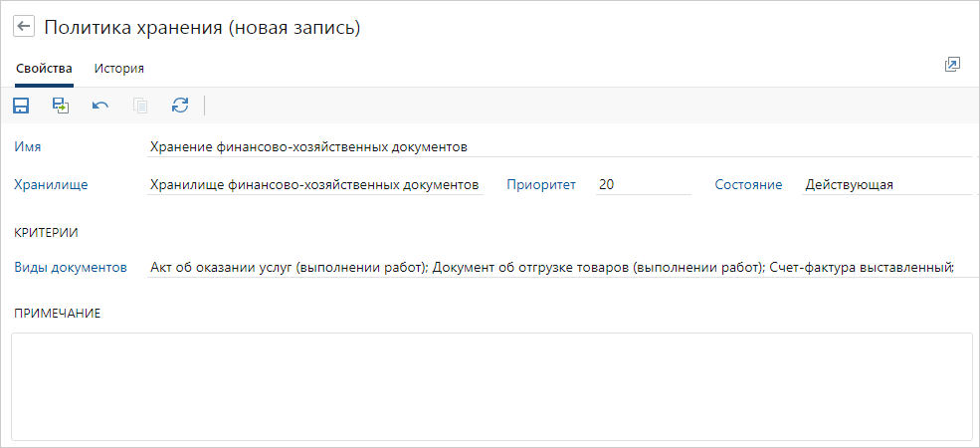
Task: Click the Критерии section header
Action: [x=46, y=232]
